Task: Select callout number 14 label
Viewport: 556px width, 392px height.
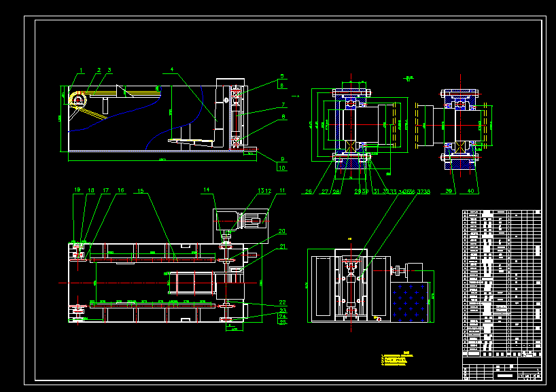Action: tap(207, 190)
